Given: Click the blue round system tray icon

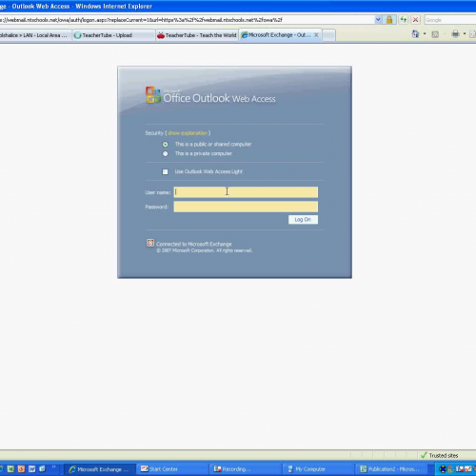Looking at the screenshot, I should pyautogui.click(x=443, y=468).
